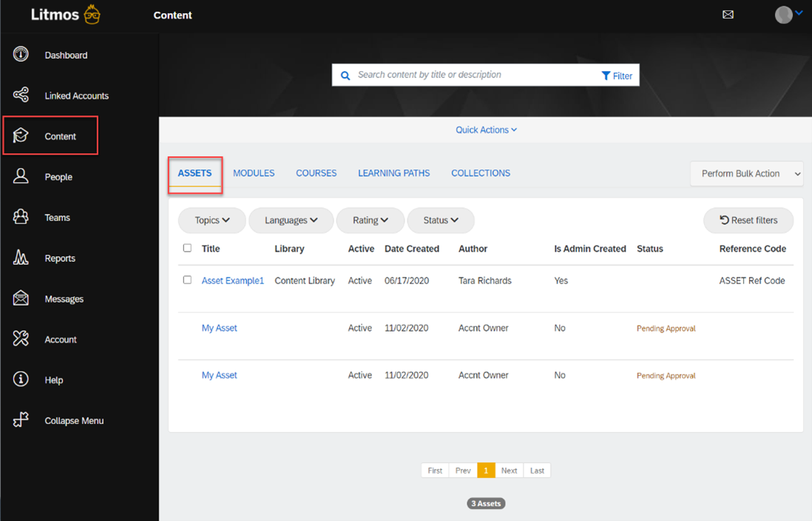Jump to the Last page
Viewport: 812px width, 521px height.
[x=537, y=470]
